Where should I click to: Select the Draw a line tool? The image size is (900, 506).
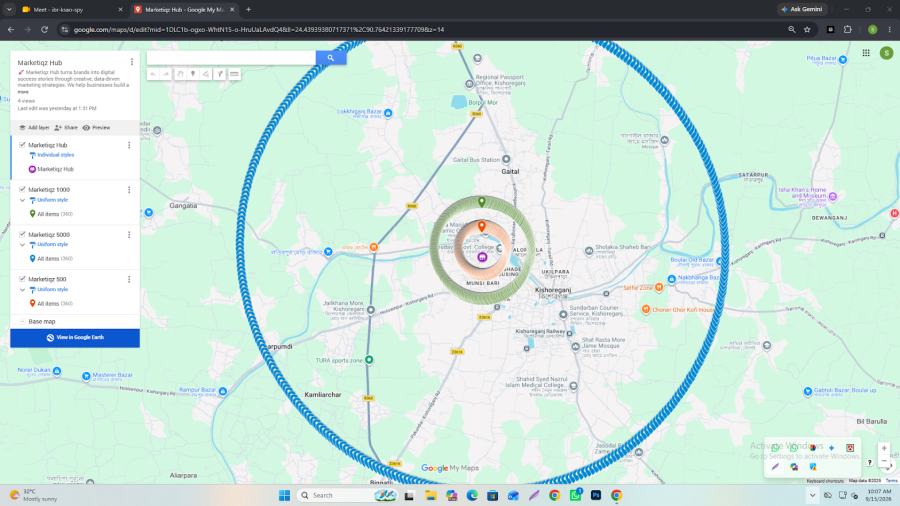(x=206, y=74)
